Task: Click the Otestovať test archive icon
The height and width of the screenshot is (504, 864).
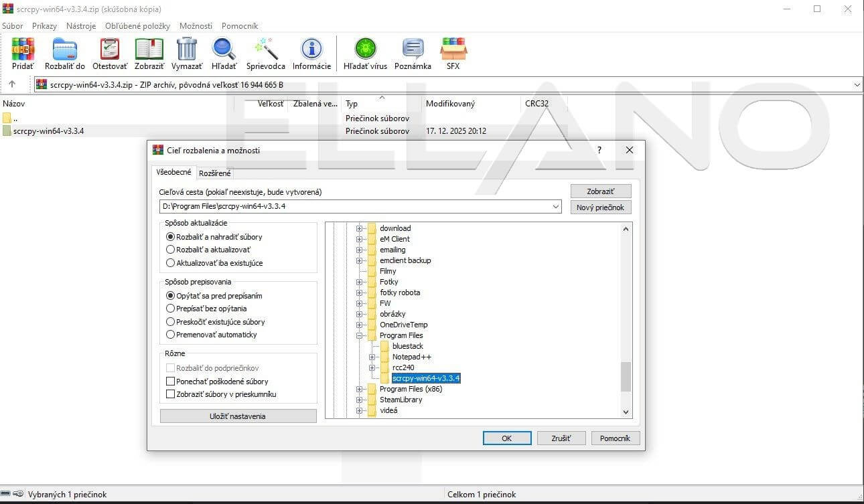Action: [x=110, y=50]
